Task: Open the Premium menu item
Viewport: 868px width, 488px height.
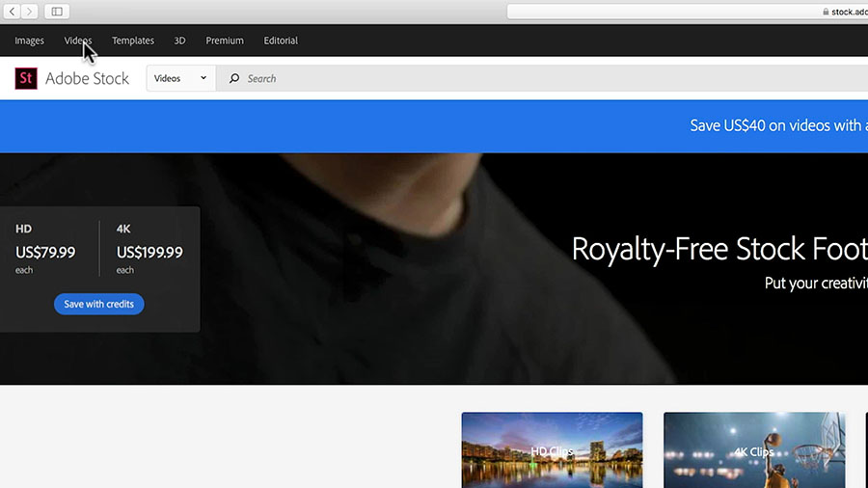Action: [x=225, y=41]
